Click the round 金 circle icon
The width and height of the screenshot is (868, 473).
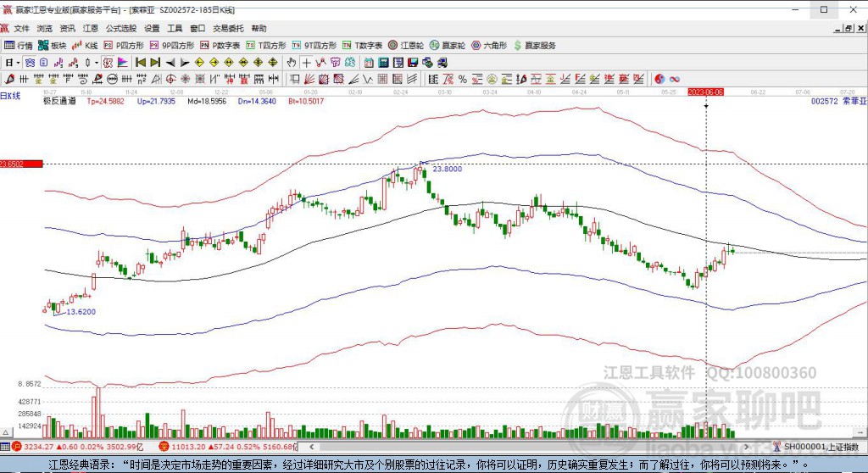coord(492,79)
